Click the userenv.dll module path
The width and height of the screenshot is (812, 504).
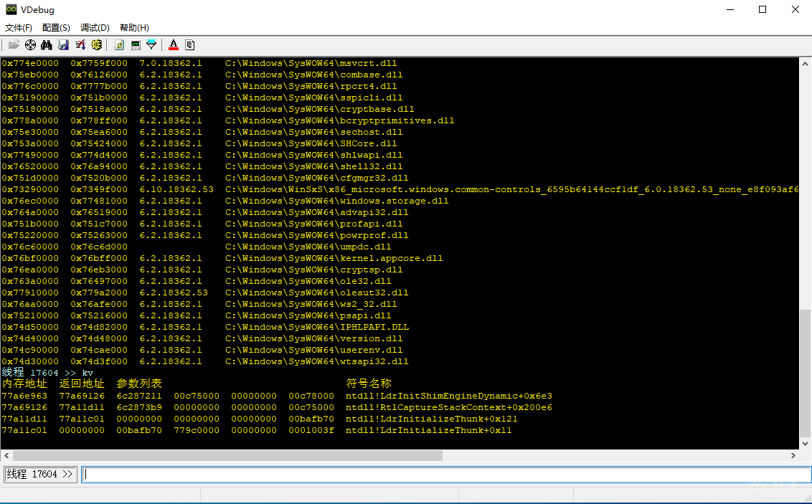[x=313, y=350]
